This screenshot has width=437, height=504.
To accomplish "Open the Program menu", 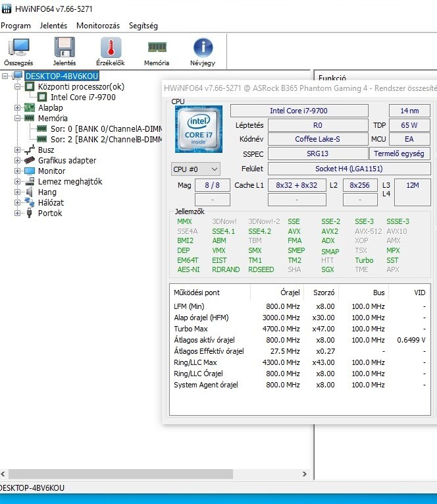I will pos(16,26).
